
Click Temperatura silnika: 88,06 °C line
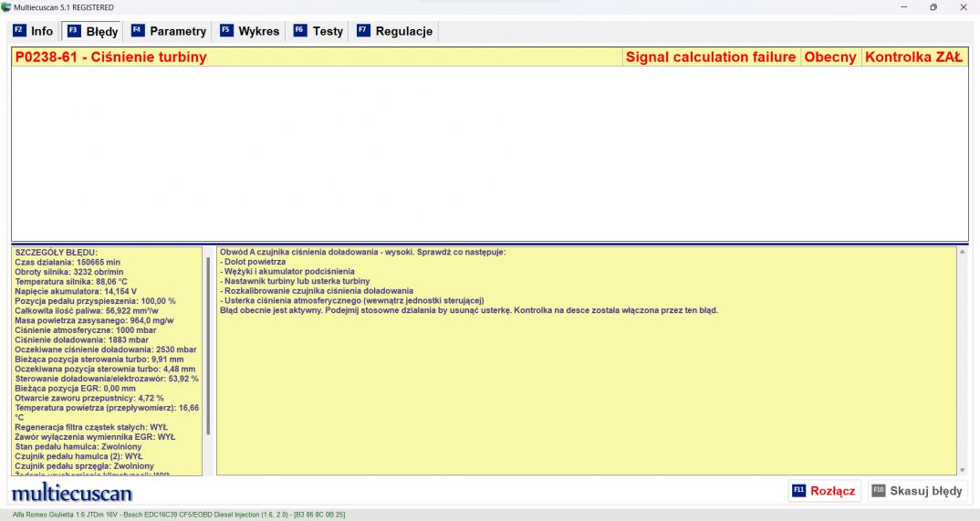coord(70,282)
